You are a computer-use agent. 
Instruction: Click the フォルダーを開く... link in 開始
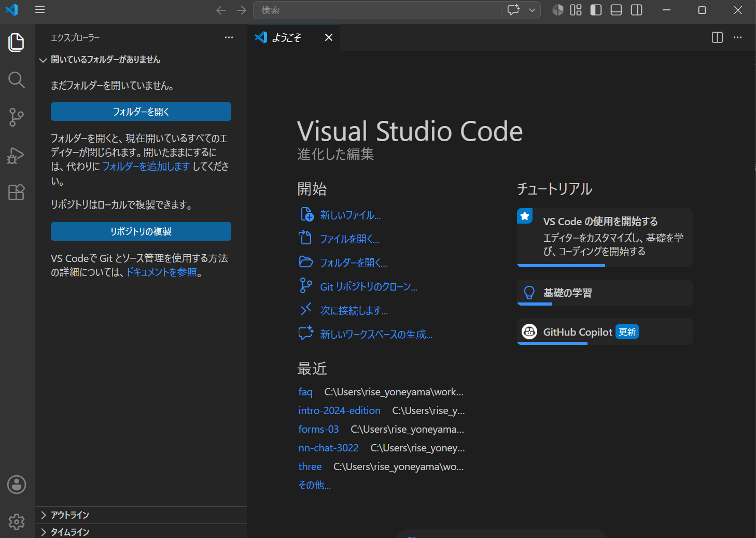(354, 263)
